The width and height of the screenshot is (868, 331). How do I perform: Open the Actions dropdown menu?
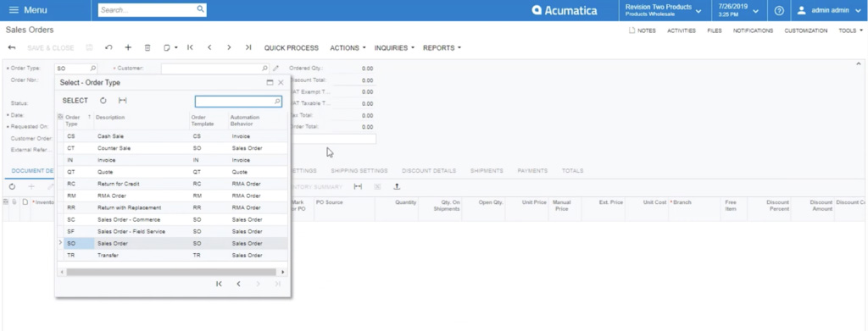348,48
